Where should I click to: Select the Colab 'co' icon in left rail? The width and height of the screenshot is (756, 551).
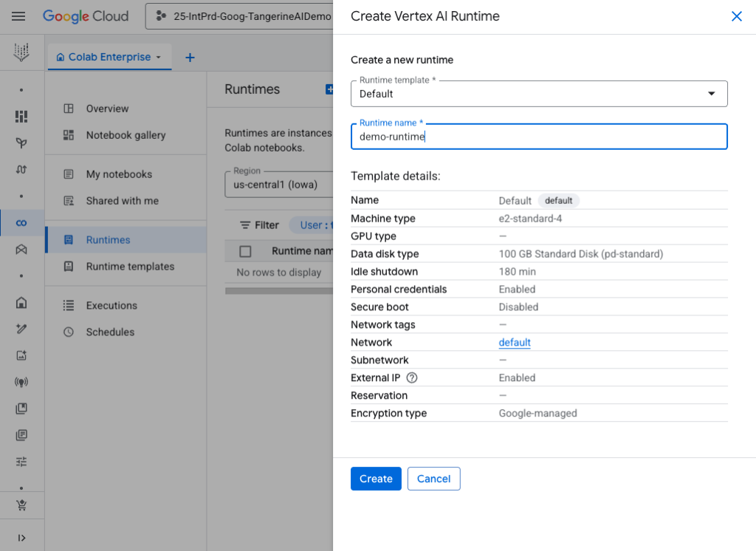tap(21, 223)
